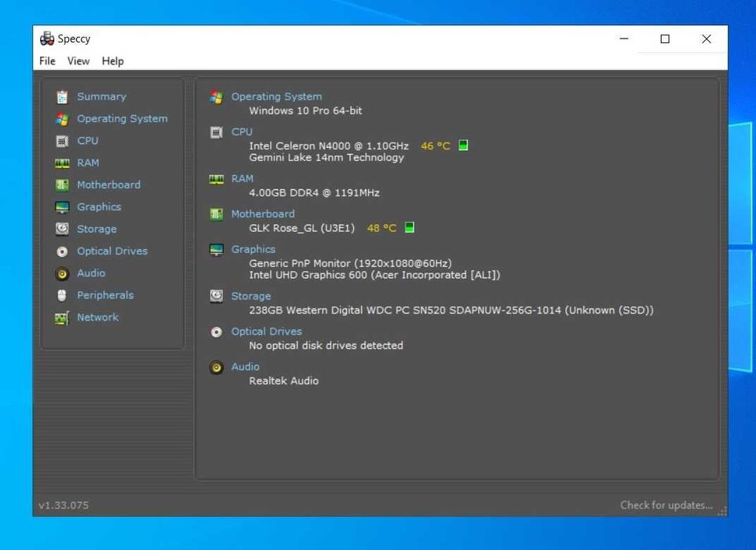Click Check for updates link
This screenshot has width=756, height=550.
click(667, 505)
